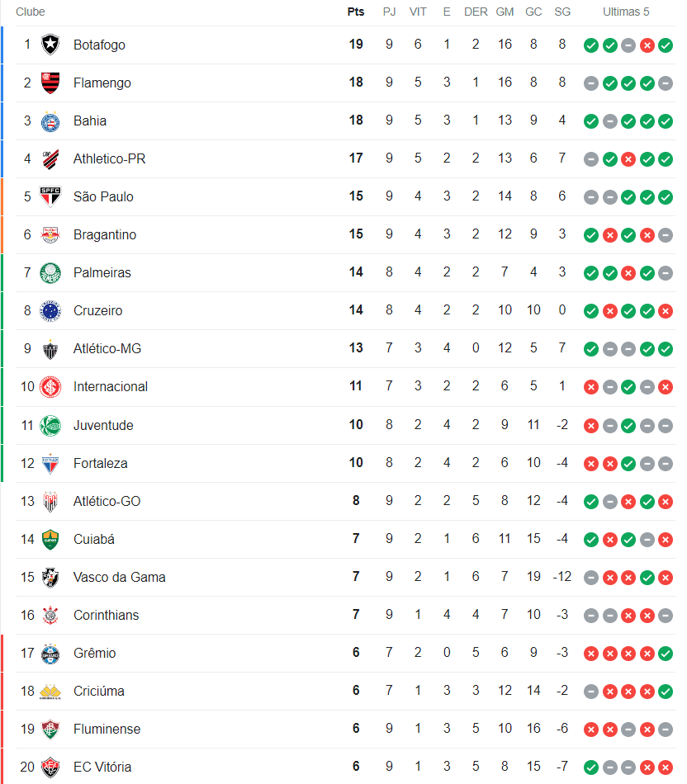Image resolution: width=687 pixels, height=784 pixels.
Task: Click the Cuiabá team badge
Action: [50, 539]
